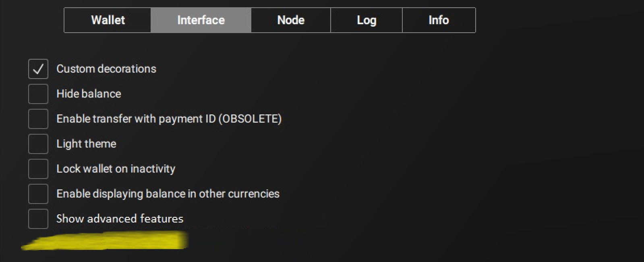Click the empty checkbox next to Light theme
Image resolution: width=644 pixels, height=262 pixels.
[x=38, y=144]
